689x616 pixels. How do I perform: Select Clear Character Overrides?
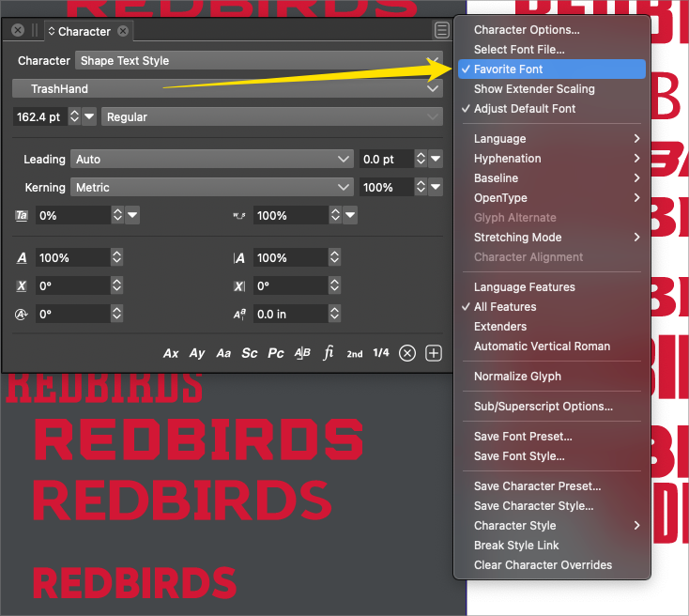[543, 565]
